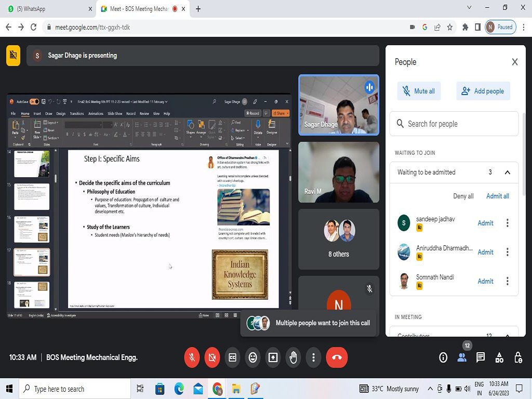The width and height of the screenshot is (532, 399).
Task: Click the camera indicator icon in address bar
Action: [x=413, y=27]
